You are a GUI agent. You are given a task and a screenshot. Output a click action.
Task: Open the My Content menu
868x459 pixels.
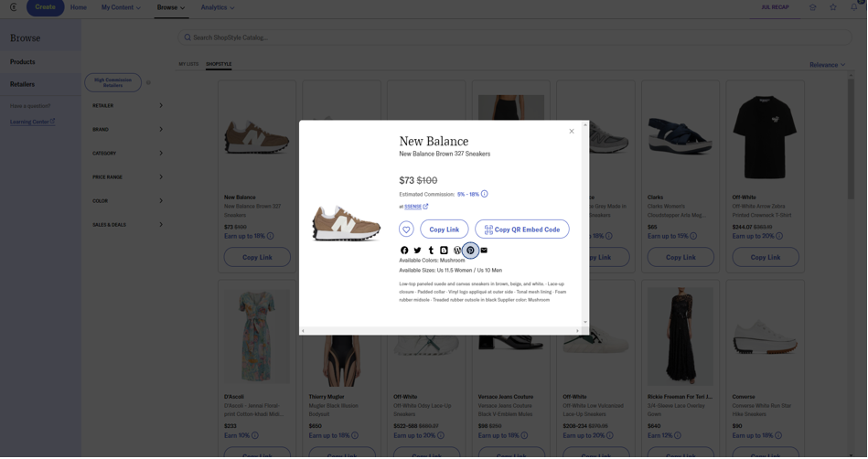(x=121, y=7)
